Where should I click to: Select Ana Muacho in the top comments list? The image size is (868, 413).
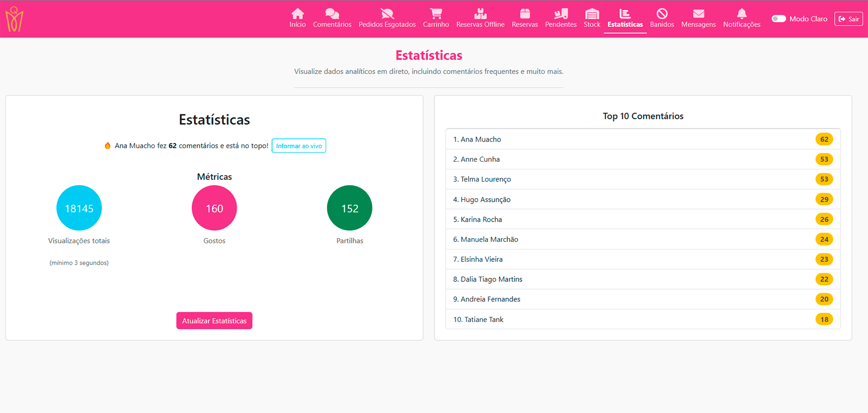click(480, 139)
